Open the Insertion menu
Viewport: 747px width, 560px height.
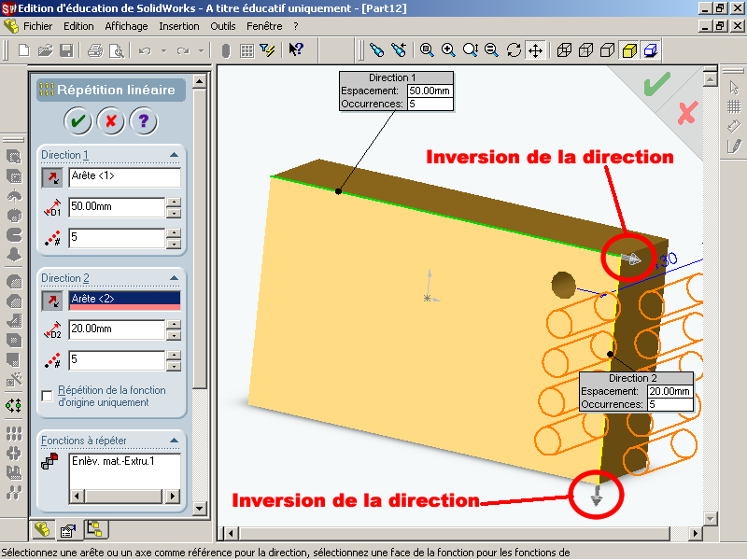pos(179,26)
